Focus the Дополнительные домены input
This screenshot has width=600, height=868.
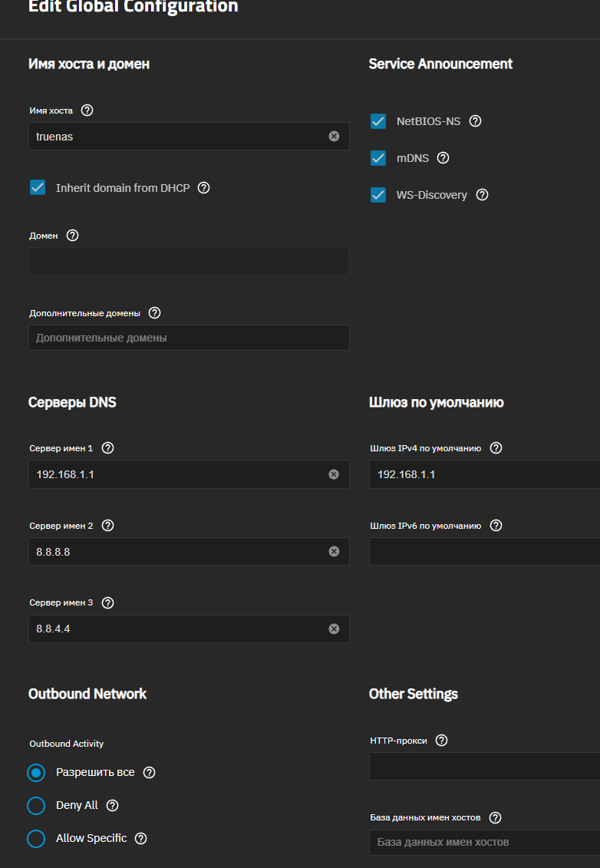(x=188, y=338)
